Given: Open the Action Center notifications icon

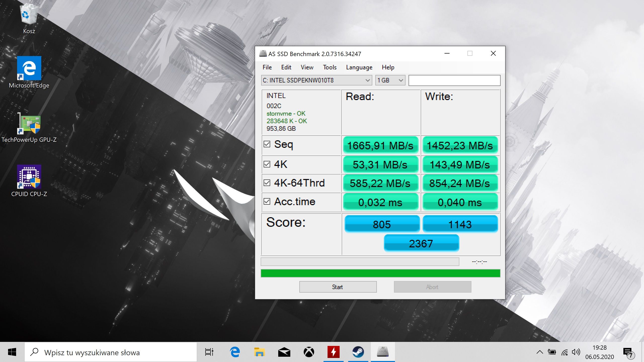Looking at the screenshot, I should pyautogui.click(x=628, y=352).
